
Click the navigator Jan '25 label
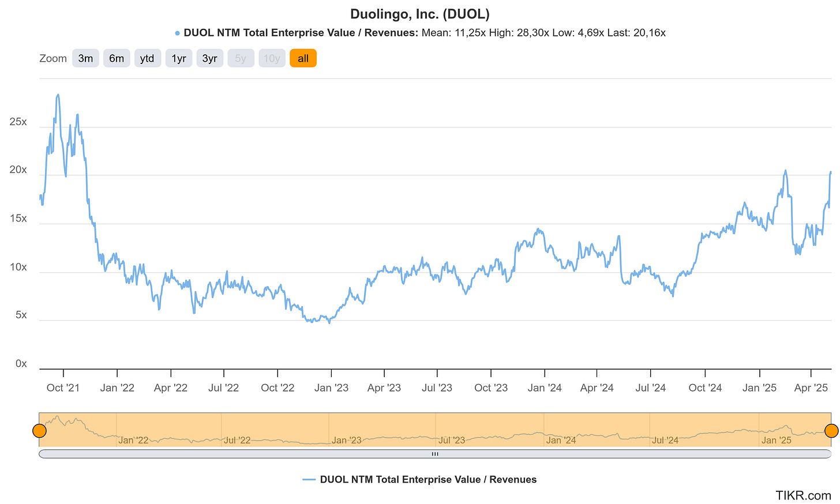777,440
